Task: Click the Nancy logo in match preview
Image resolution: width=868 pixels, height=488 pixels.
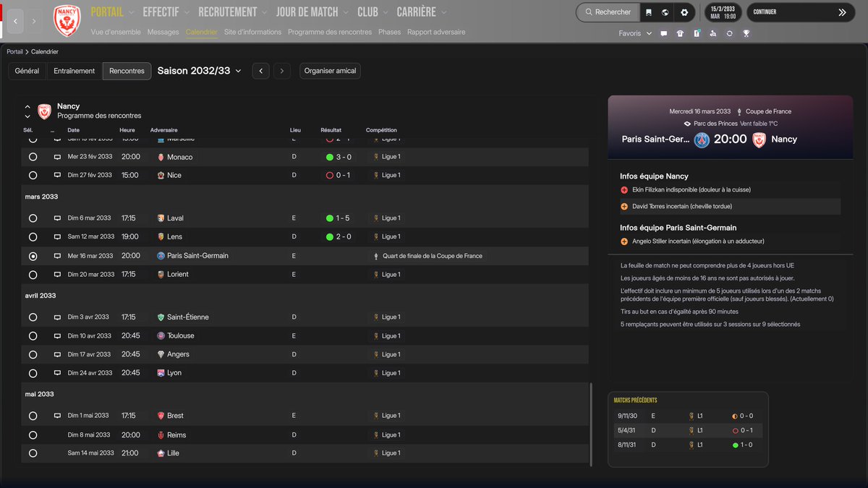Action: [x=759, y=140]
